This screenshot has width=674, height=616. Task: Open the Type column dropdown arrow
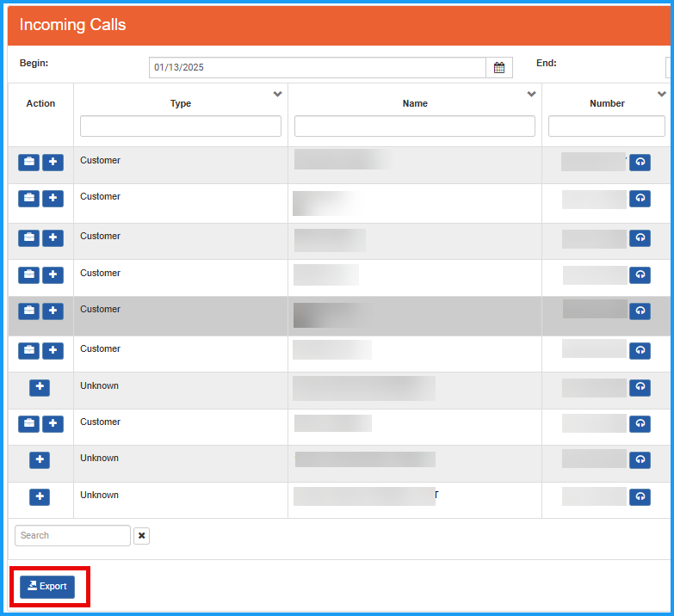pos(277,94)
